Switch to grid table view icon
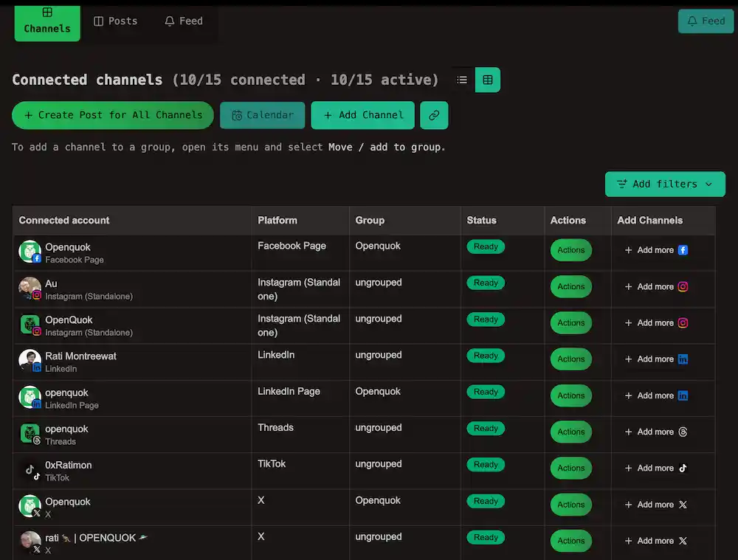This screenshot has width=738, height=560. [x=488, y=80]
